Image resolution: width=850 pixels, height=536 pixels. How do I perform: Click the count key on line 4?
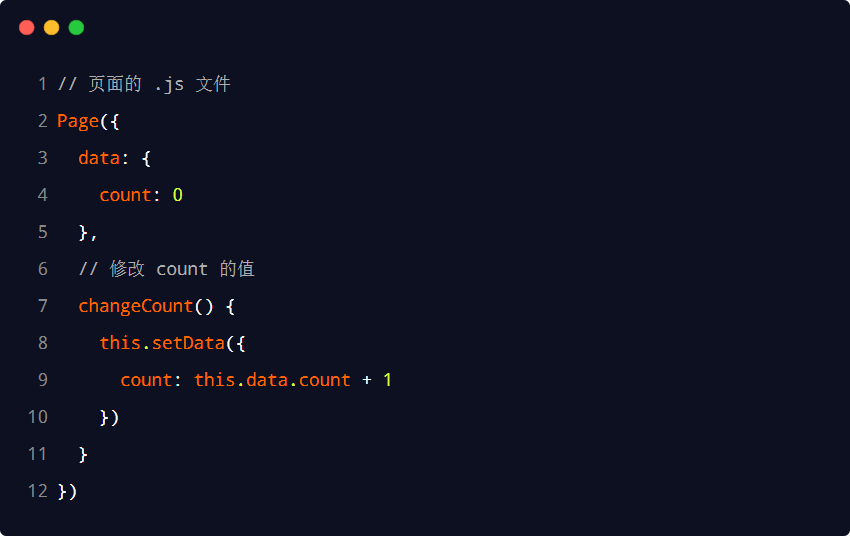[x=125, y=195]
